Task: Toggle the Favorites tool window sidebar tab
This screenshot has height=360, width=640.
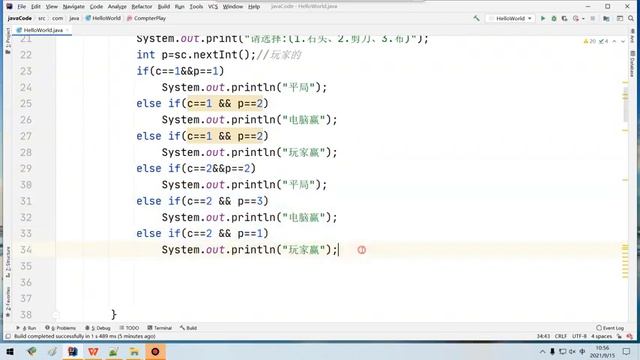Action: click(x=8, y=302)
